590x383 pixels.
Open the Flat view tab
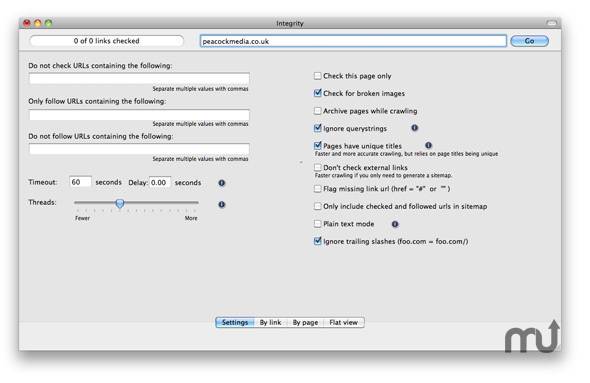(x=344, y=322)
